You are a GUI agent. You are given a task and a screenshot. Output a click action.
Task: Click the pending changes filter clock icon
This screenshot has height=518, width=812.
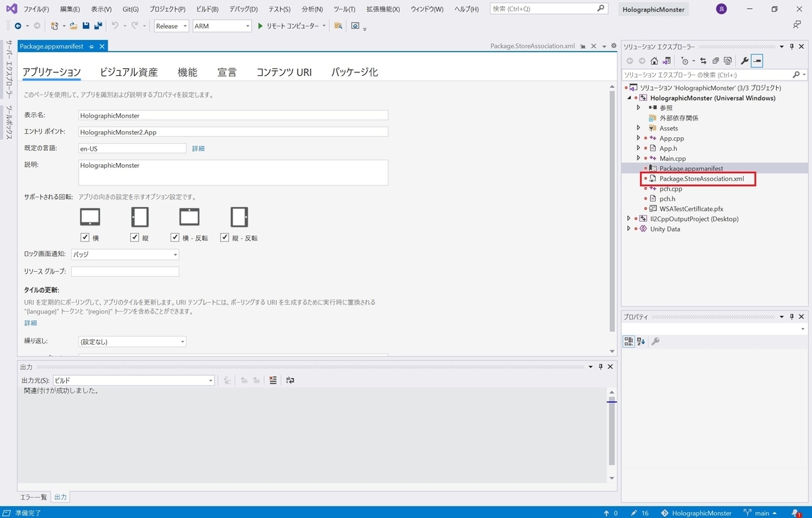pos(685,61)
